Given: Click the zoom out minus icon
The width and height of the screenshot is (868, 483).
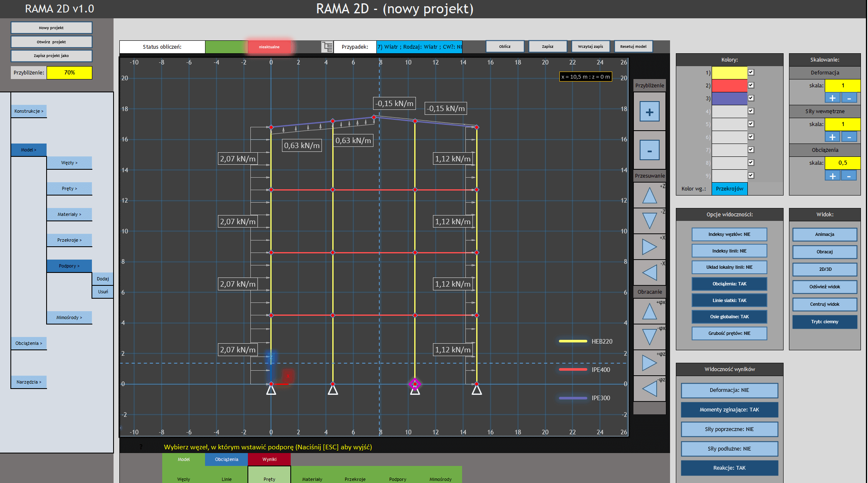Looking at the screenshot, I should [x=649, y=151].
